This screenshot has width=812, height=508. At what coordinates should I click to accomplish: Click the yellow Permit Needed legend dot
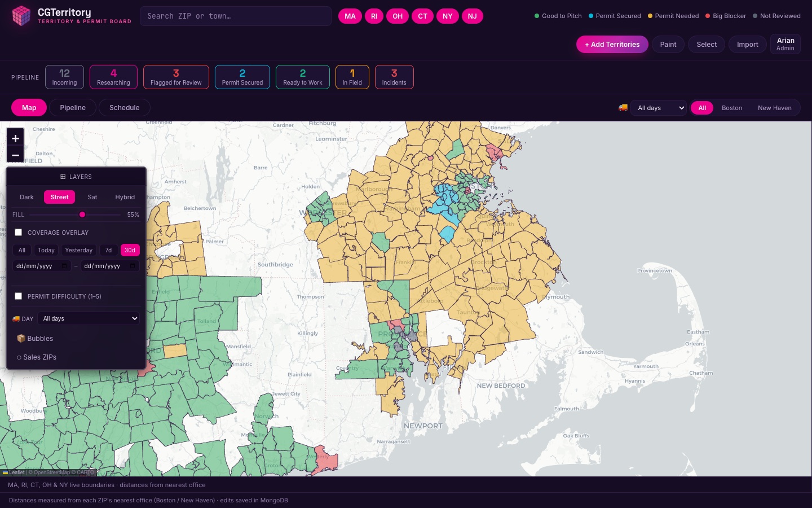(650, 16)
